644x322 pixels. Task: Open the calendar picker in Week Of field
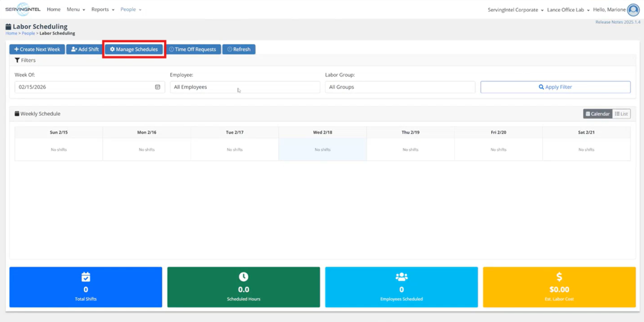coord(157,87)
